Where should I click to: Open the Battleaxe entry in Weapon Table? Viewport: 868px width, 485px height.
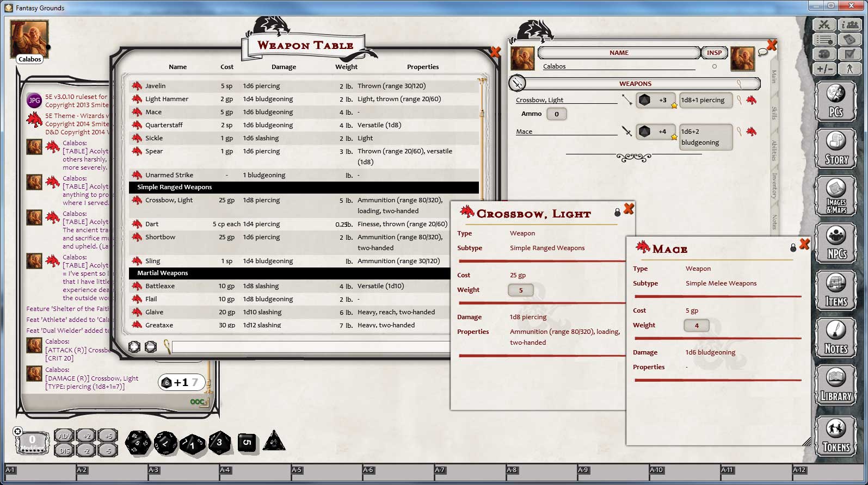[x=160, y=286]
